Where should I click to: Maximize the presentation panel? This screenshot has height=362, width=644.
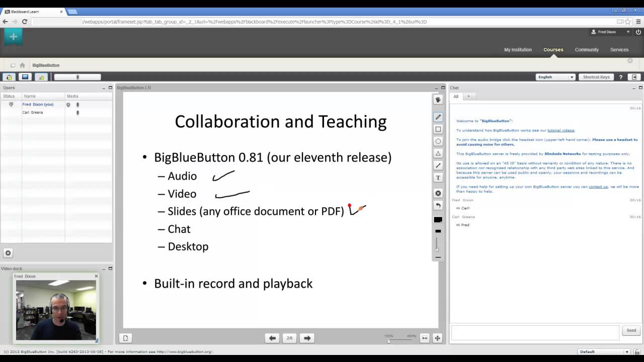[x=443, y=87]
